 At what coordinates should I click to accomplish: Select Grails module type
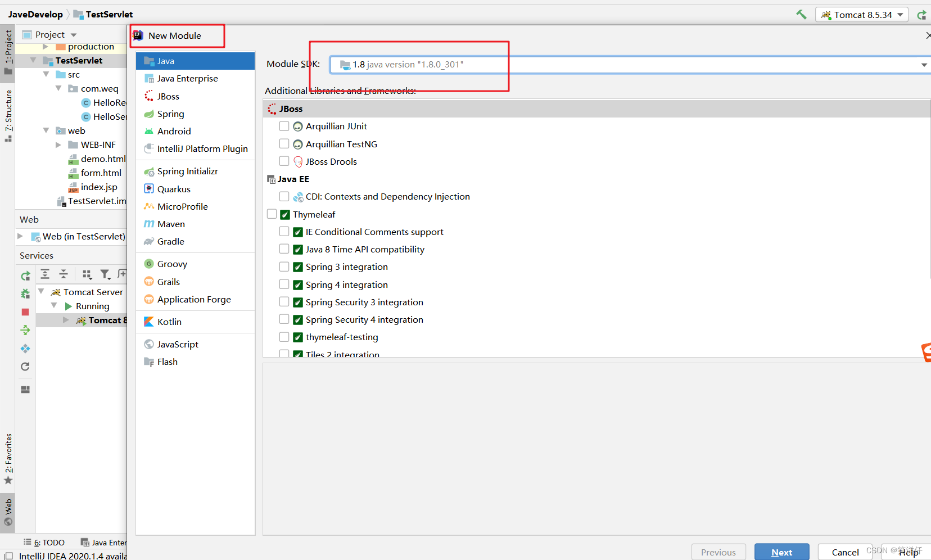[x=195, y=282]
